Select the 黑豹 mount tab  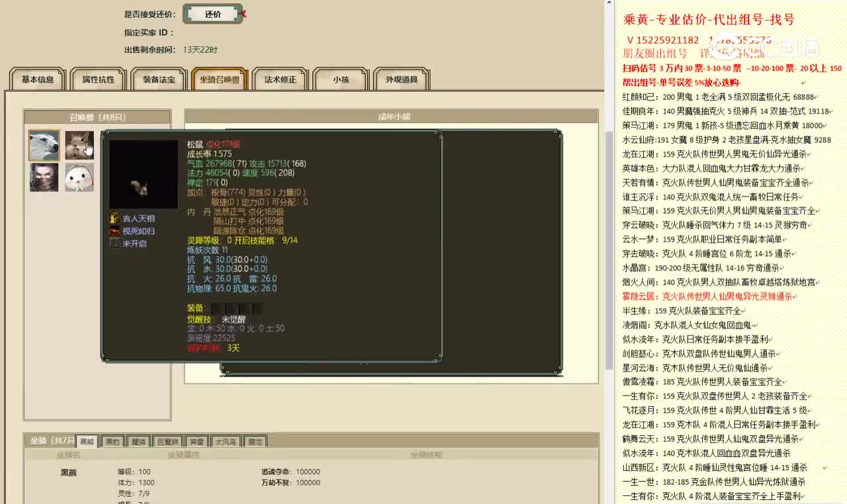(112, 441)
